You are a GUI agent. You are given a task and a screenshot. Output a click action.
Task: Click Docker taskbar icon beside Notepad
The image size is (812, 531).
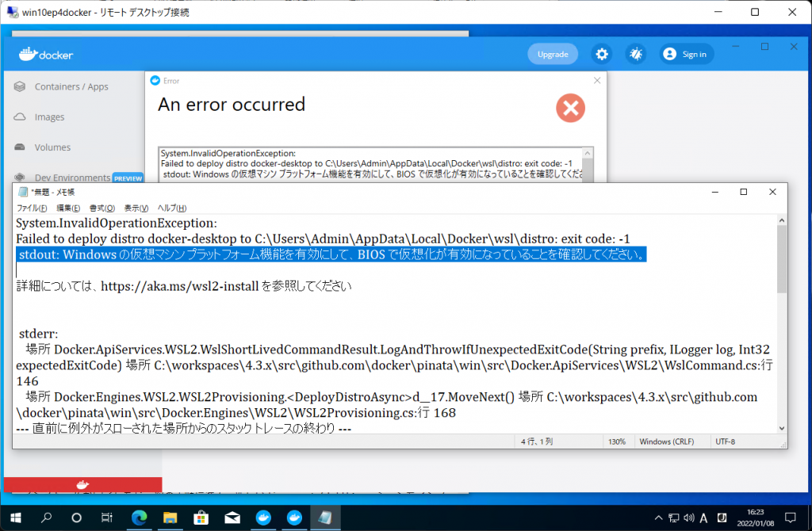pos(294,518)
